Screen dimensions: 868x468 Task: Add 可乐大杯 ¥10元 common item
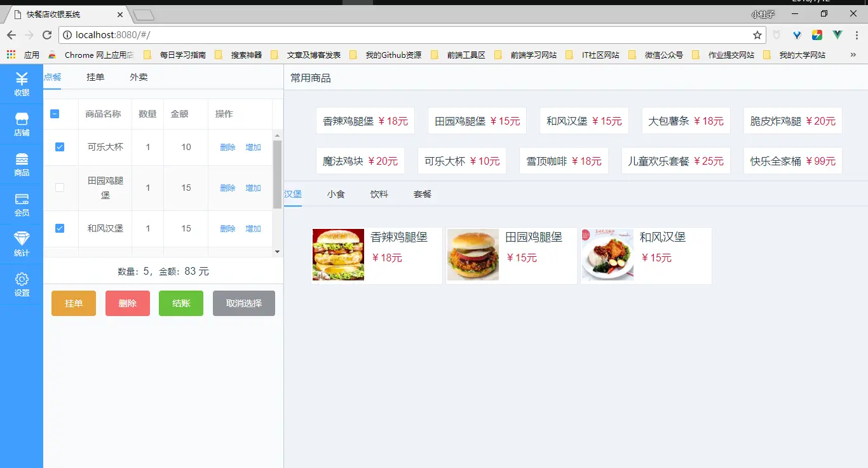click(462, 161)
